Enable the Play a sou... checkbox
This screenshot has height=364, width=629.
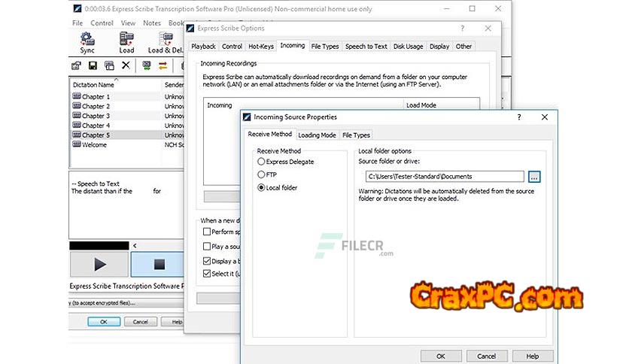point(207,246)
